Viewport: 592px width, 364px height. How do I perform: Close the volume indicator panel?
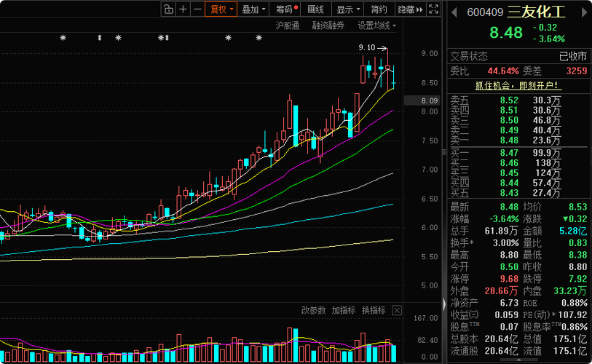pyautogui.click(x=397, y=310)
